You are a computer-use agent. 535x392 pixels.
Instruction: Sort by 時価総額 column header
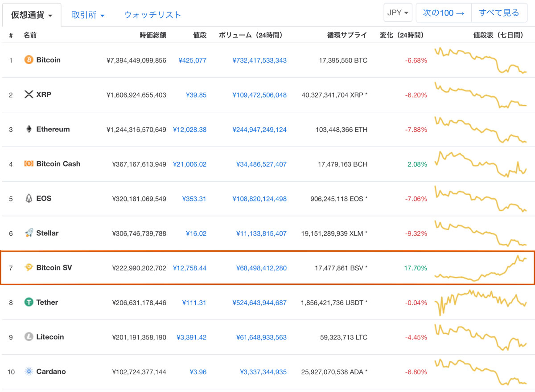(x=153, y=35)
